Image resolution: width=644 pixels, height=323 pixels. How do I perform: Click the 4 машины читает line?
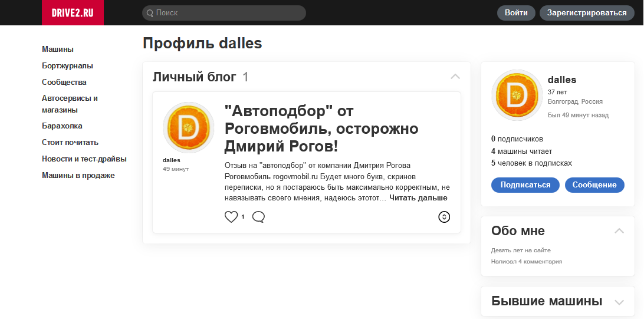[x=521, y=151]
